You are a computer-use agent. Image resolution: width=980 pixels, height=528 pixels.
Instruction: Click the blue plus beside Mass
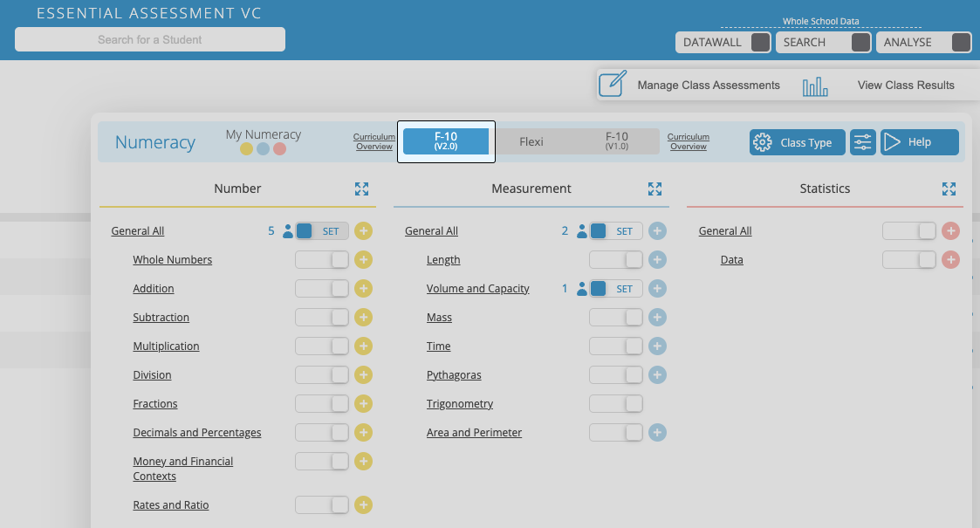[657, 317]
